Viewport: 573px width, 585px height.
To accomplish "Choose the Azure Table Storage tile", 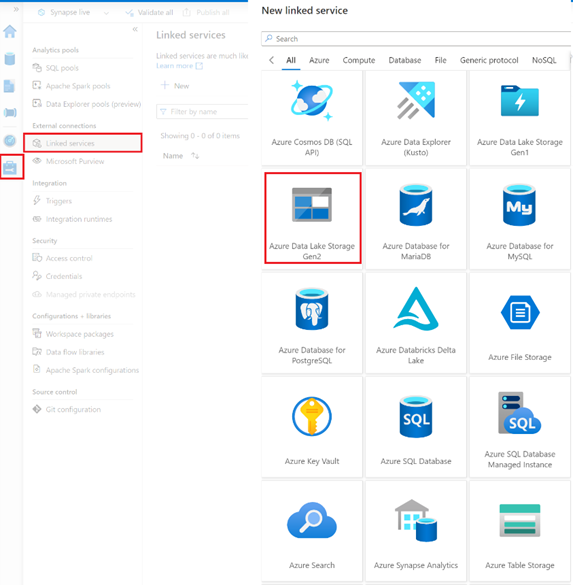I will point(520,531).
